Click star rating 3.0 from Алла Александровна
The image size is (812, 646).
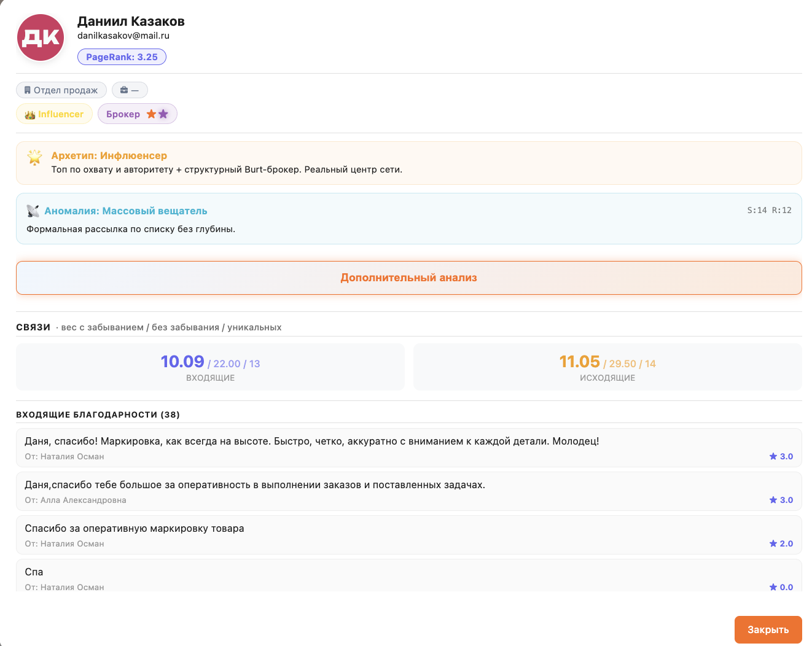click(781, 500)
